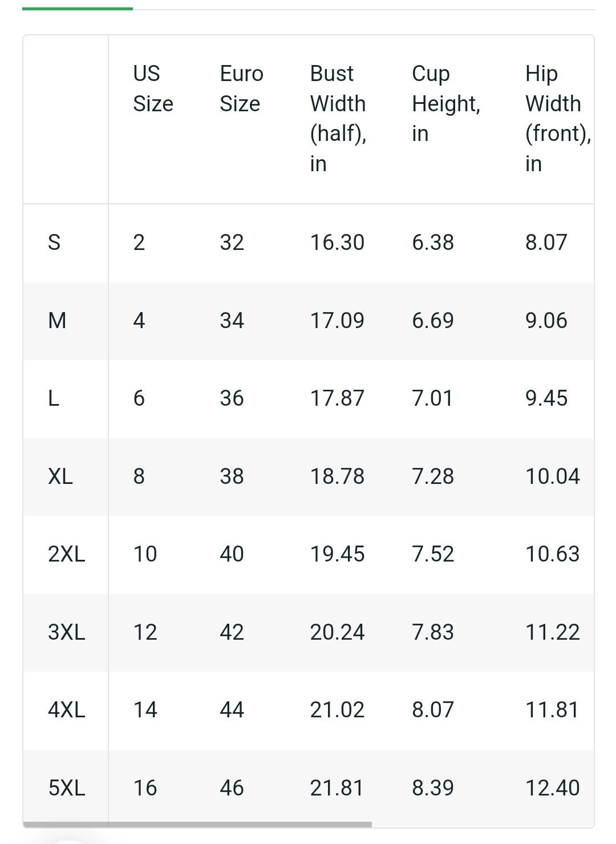The height and width of the screenshot is (844, 616).
Task: Click Euro size 44 cell
Action: 232,710
